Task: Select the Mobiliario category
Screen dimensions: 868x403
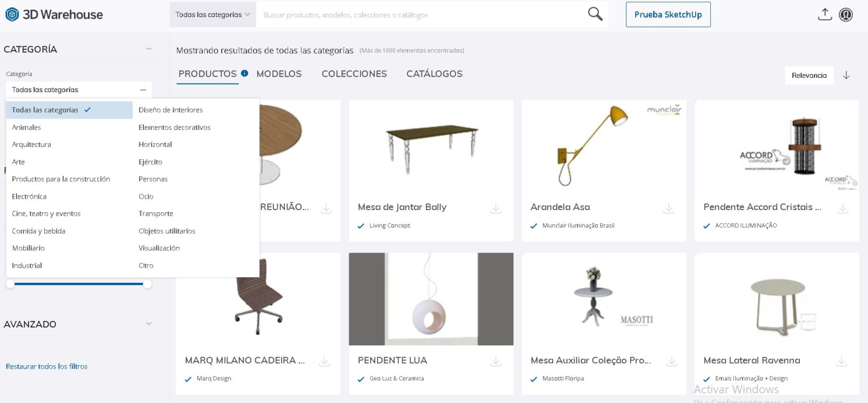Action: [29, 248]
